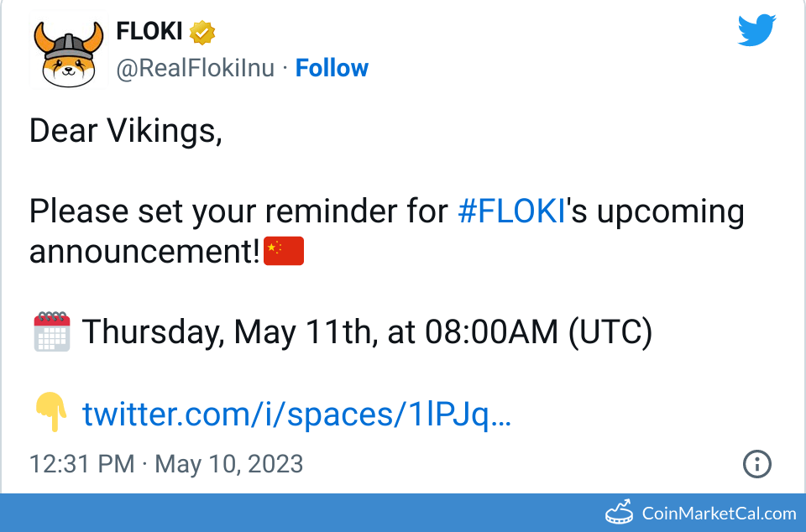The width and height of the screenshot is (806, 532).
Task: Open the @RealFlokiInu handle
Action: (x=195, y=68)
